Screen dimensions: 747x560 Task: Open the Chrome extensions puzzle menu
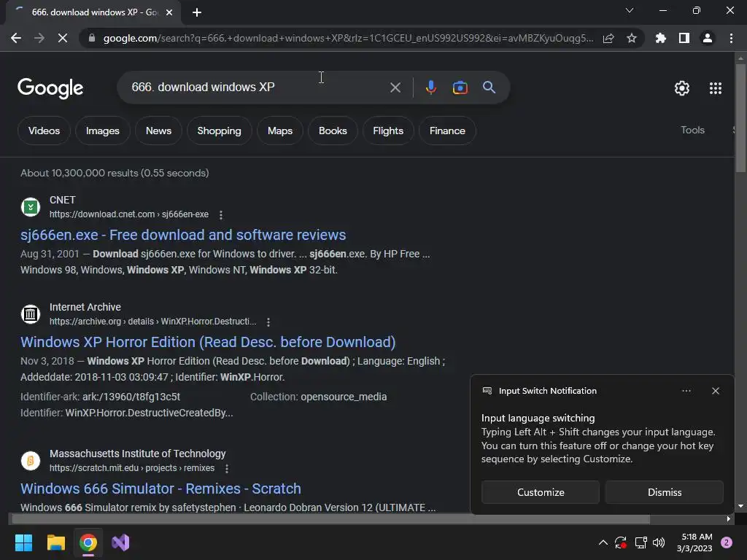pos(661,38)
